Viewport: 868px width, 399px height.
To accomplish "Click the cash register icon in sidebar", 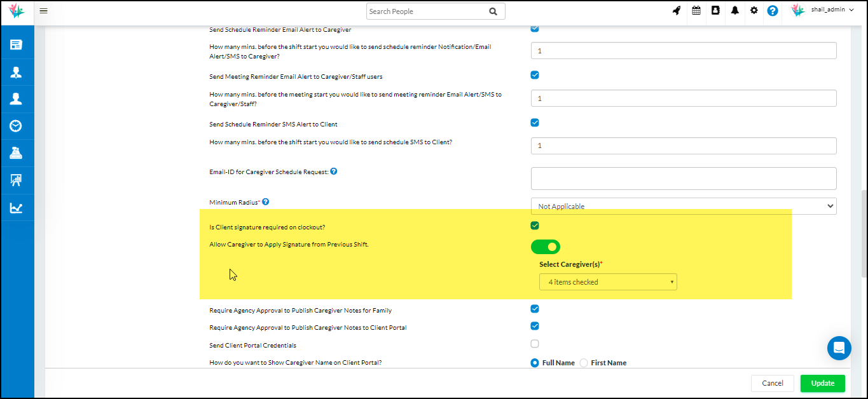I will click(16, 153).
